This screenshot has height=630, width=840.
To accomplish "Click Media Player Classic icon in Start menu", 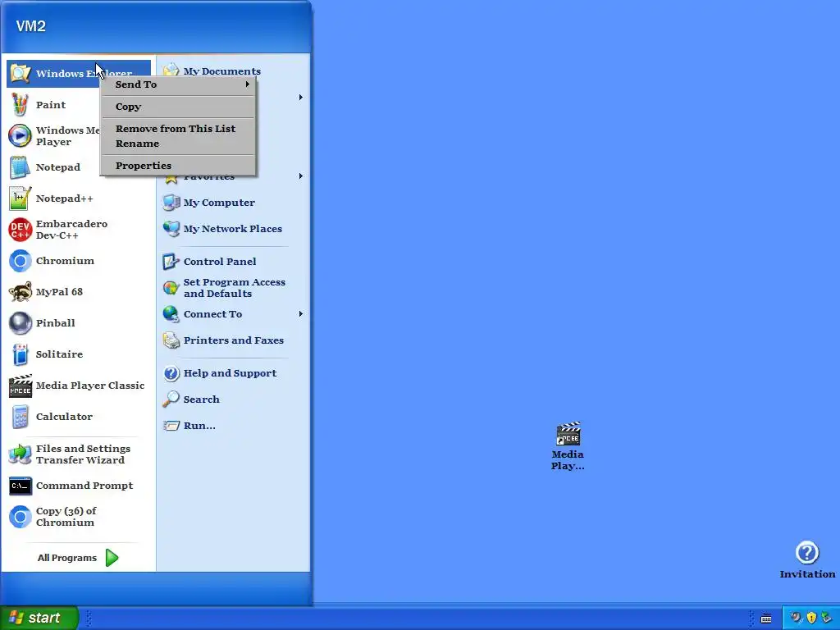I will coord(20,386).
